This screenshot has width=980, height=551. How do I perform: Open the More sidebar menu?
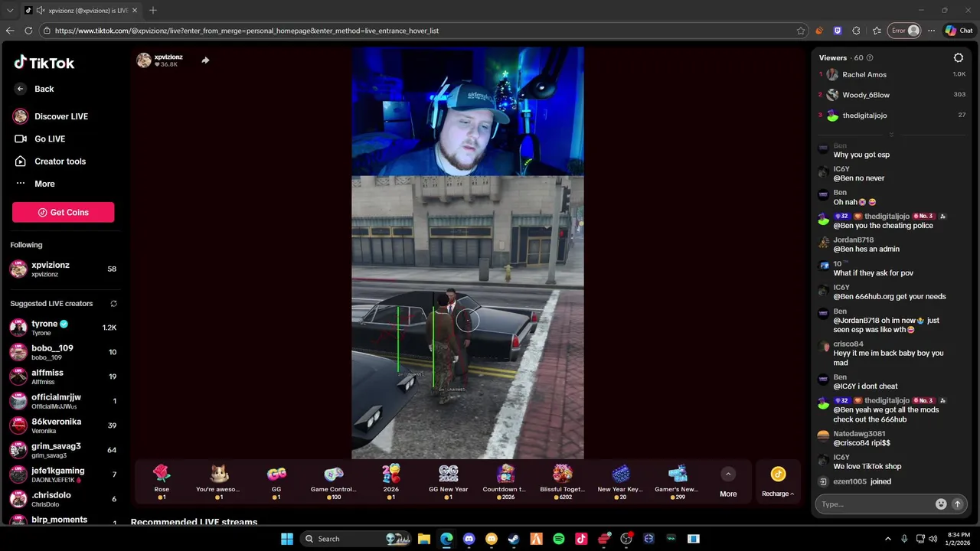coord(35,184)
